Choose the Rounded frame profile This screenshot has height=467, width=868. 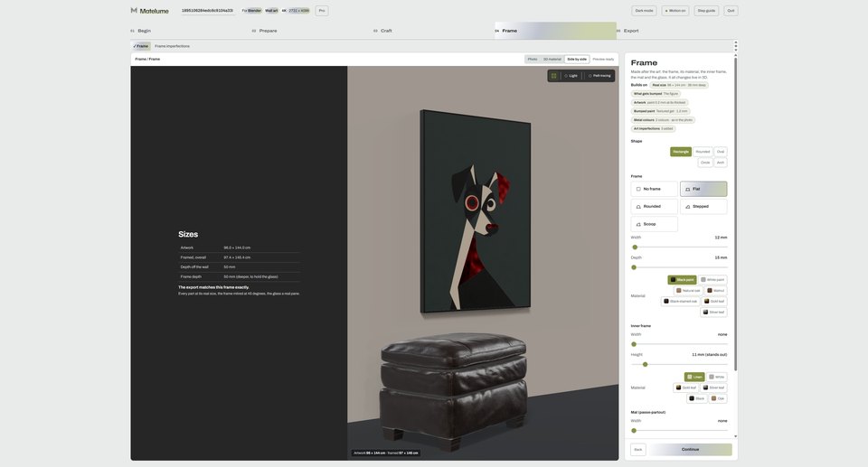point(654,206)
